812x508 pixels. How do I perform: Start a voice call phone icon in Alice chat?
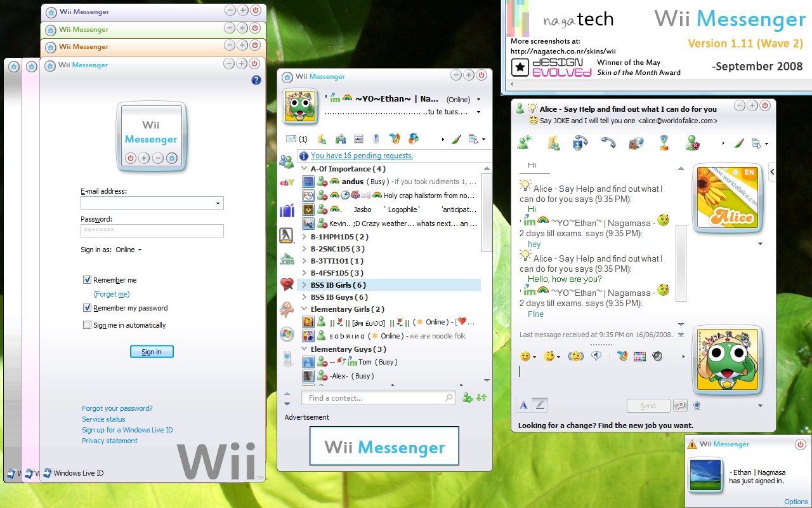[x=608, y=144]
